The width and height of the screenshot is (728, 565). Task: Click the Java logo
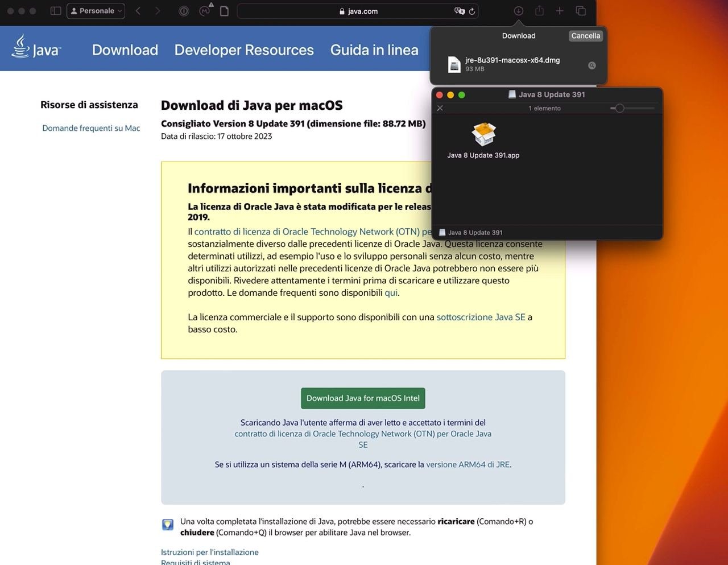pyautogui.click(x=36, y=47)
